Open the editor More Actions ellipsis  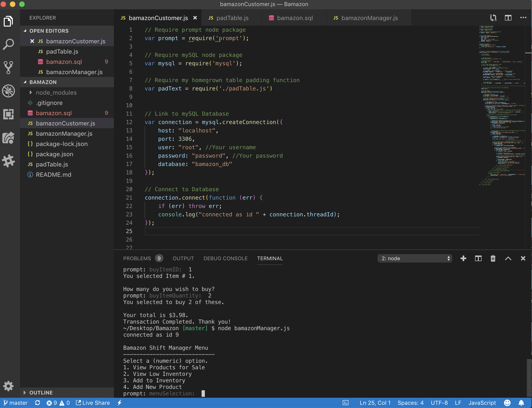(523, 18)
